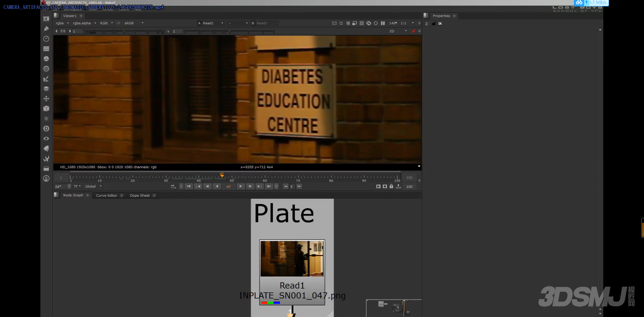Viewport: 644px width, 317px height.
Task: Open the MetaData nodes toolbar menu
Action: 46,149
